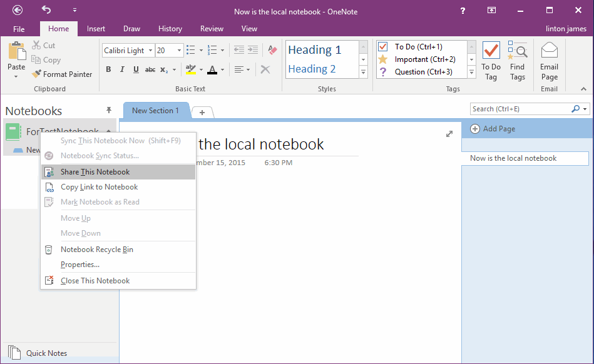Open highlight color picker arrow

coord(201,69)
